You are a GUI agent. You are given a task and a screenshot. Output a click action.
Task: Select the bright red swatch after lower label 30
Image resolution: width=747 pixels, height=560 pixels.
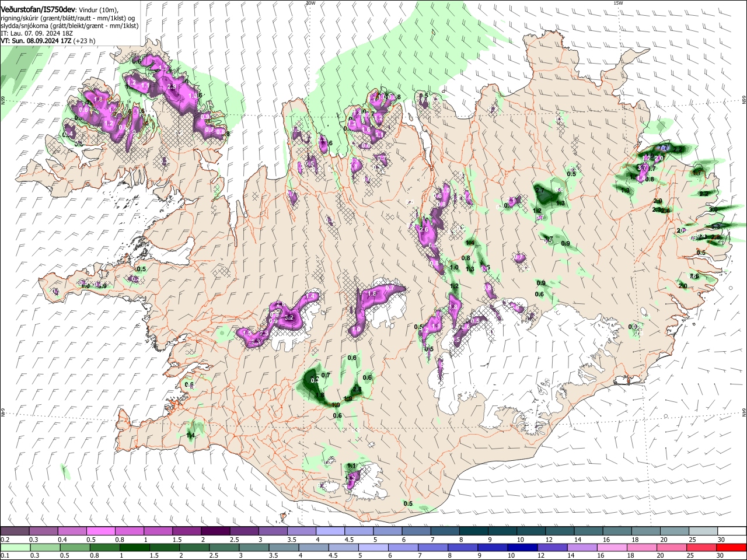[731, 547]
